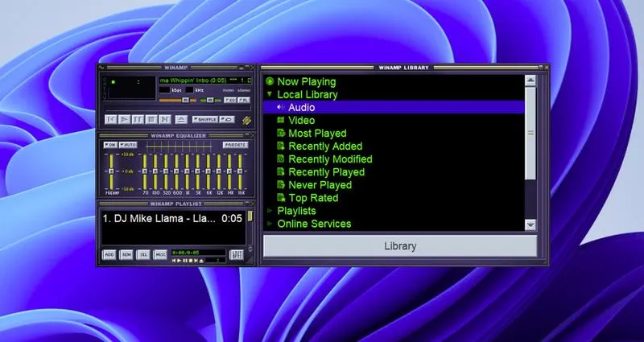The image size is (644, 342).
Task: Select the Video library item
Action: coord(301,121)
